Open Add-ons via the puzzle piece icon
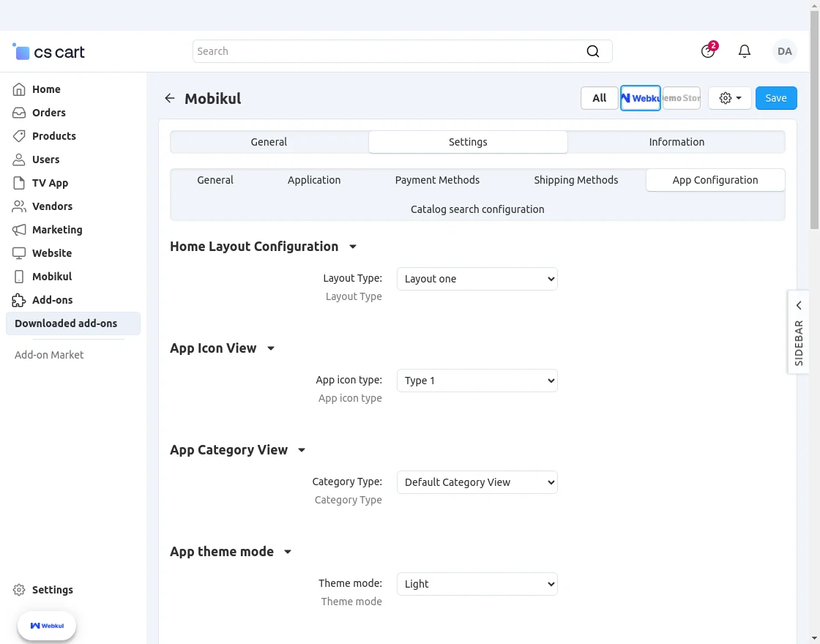 point(22,300)
